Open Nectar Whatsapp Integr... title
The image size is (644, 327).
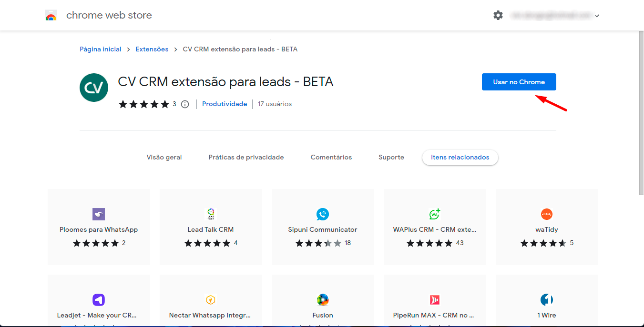point(210,315)
